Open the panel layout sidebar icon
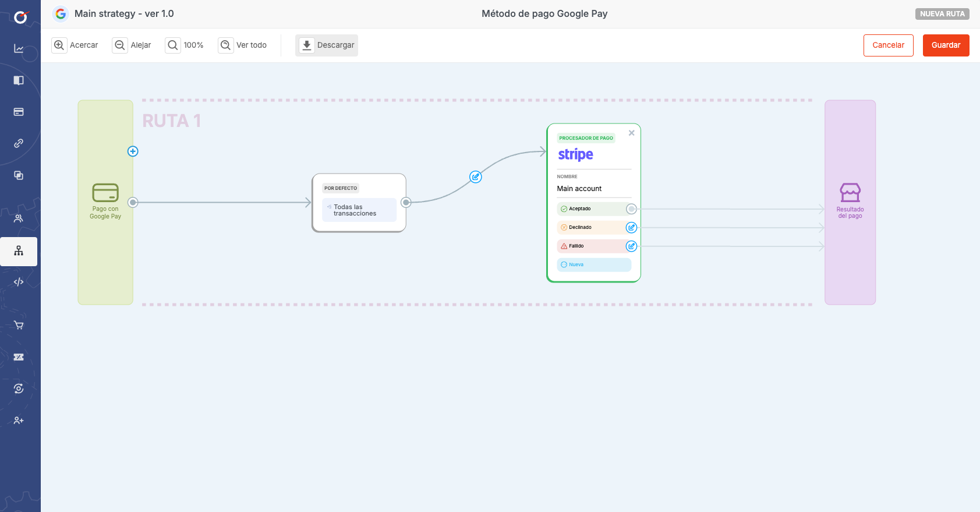The height and width of the screenshot is (512, 980). pyautogui.click(x=19, y=80)
